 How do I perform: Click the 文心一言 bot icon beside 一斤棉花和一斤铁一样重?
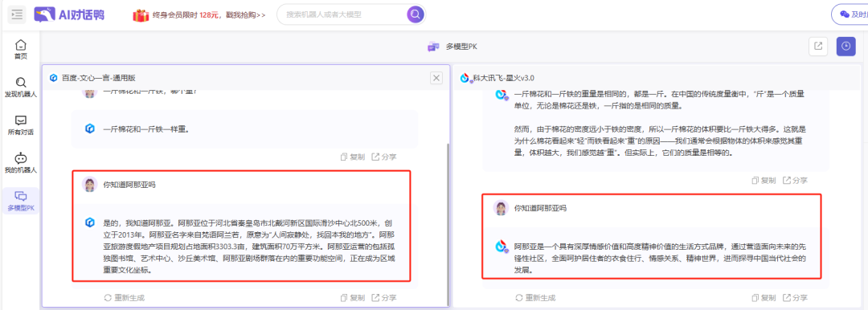90,128
